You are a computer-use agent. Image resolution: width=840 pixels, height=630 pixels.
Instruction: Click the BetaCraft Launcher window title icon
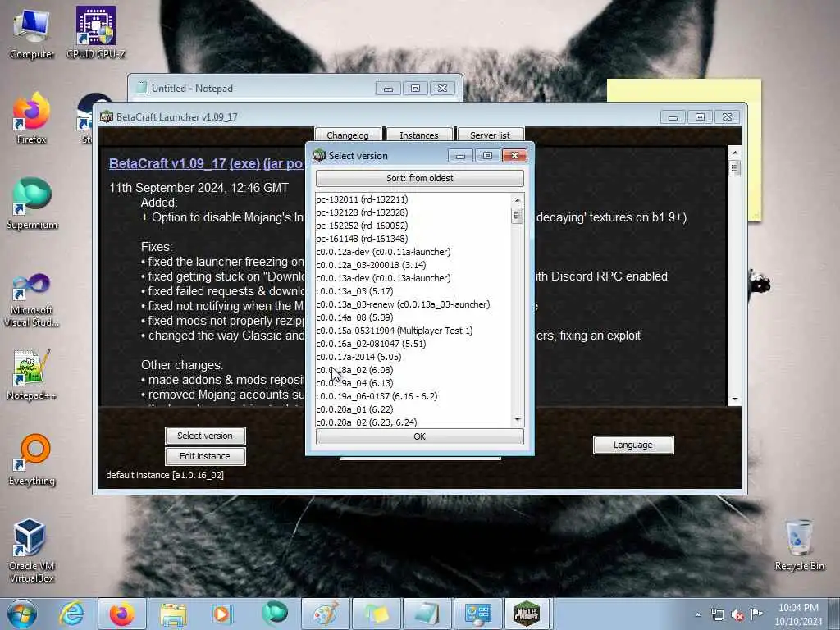[106, 116]
